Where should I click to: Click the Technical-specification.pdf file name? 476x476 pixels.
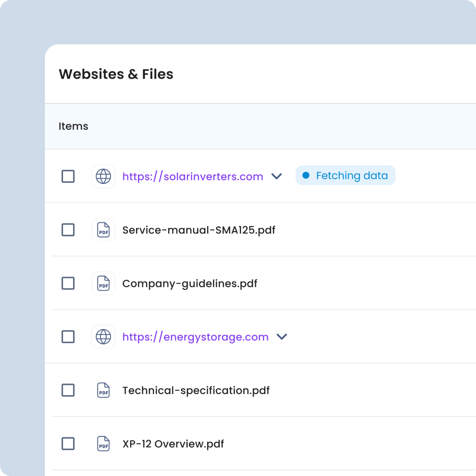pos(196,391)
